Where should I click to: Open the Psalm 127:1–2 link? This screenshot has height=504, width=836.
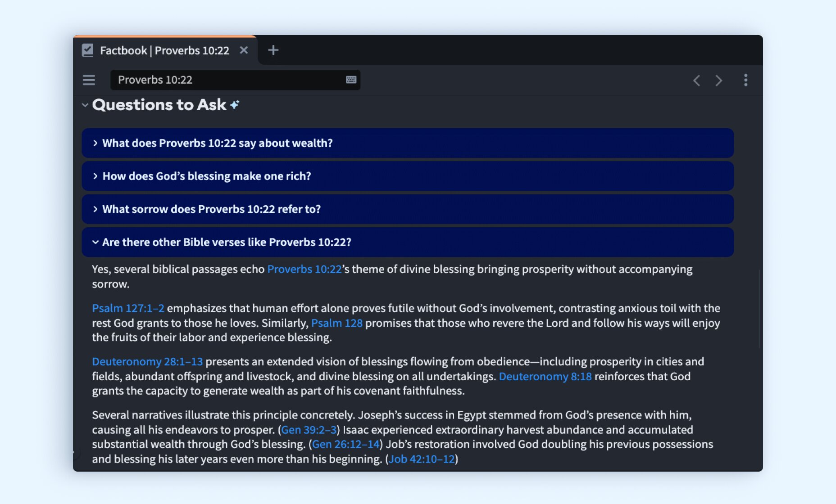point(128,308)
